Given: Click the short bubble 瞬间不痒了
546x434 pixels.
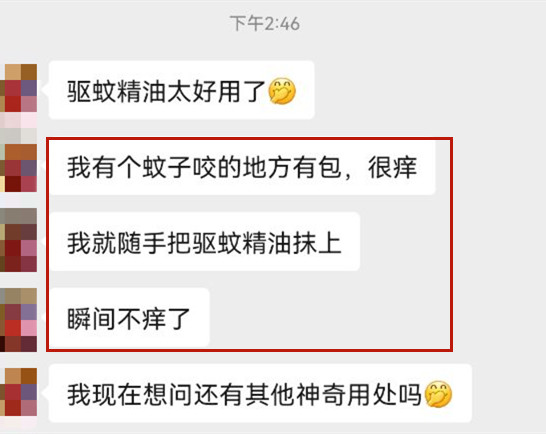Looking at the screenshot, I should [x=129, y=318].
